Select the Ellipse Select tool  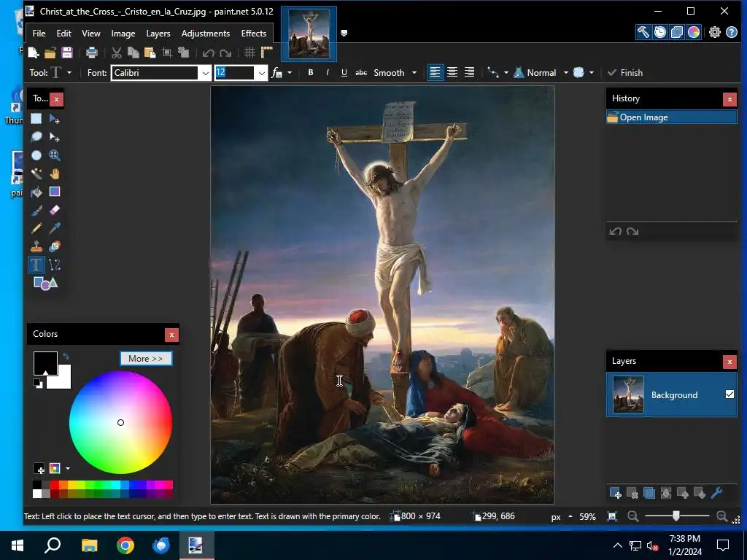36,155
